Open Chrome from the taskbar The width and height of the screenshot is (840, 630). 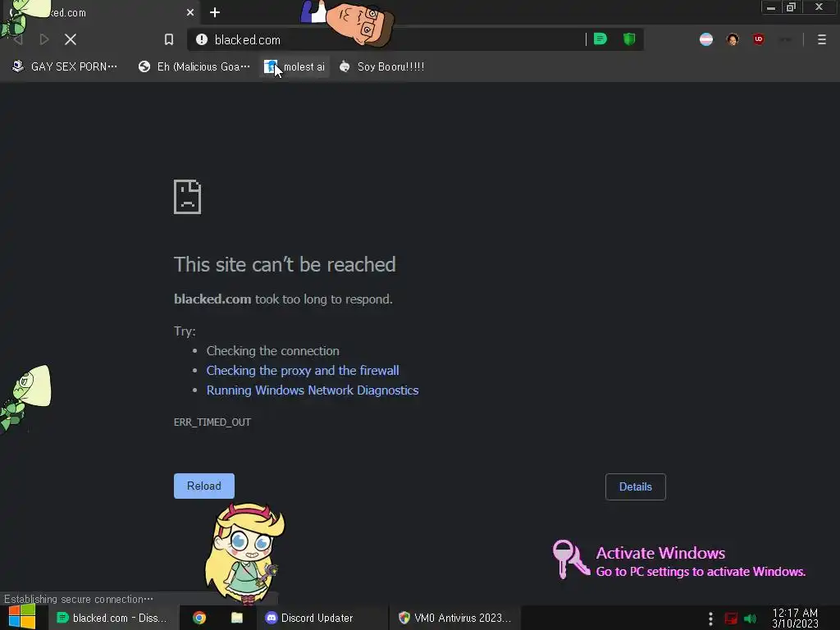199,618
